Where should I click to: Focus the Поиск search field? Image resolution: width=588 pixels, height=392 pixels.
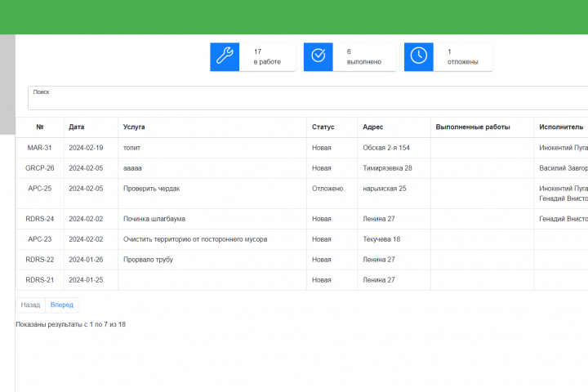(x=308, y=98)
